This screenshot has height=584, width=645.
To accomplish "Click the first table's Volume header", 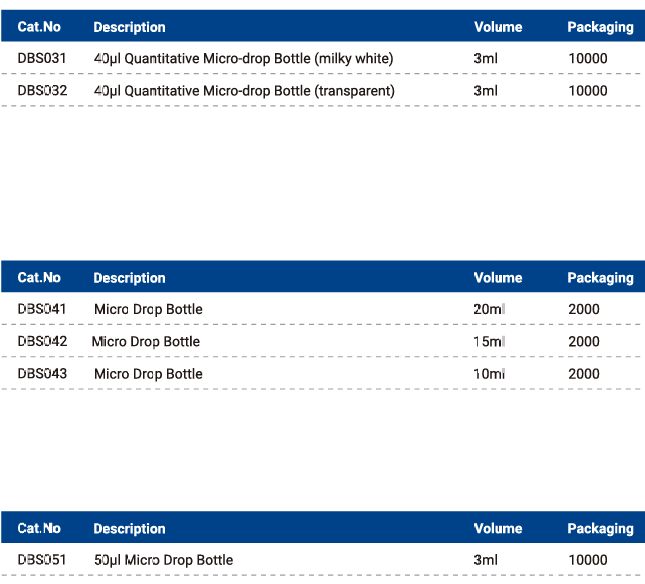I will 498,27.
